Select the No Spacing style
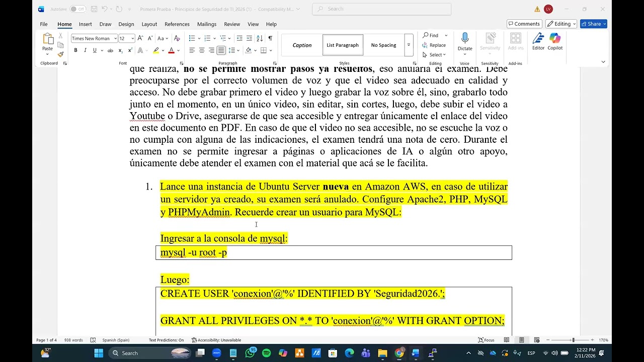The image size is (644, 362). click(383, 45)
